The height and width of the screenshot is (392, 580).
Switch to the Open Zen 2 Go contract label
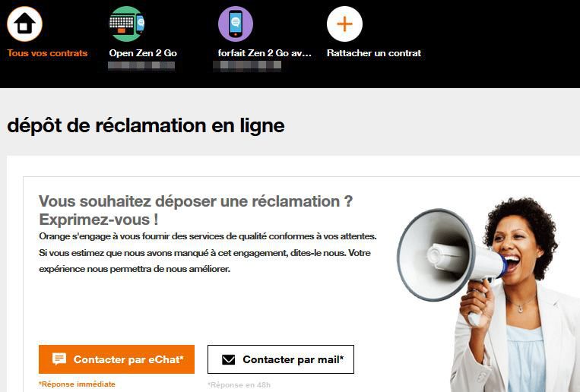point(143,53)
